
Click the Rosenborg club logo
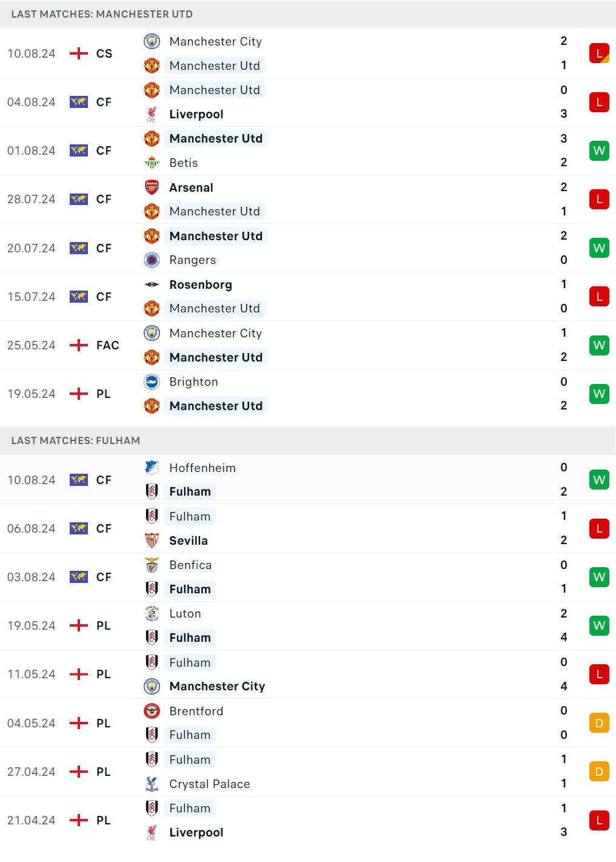[x=152, y=285]
